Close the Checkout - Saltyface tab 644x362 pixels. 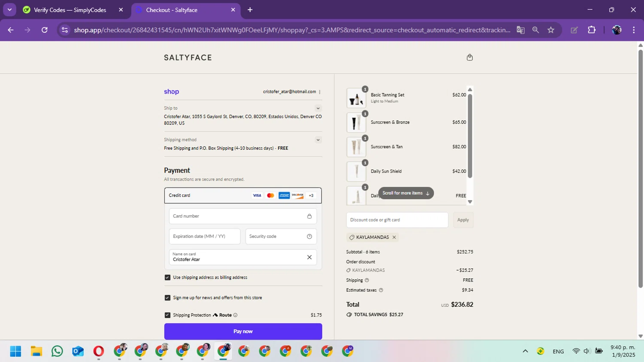(233, 10)
